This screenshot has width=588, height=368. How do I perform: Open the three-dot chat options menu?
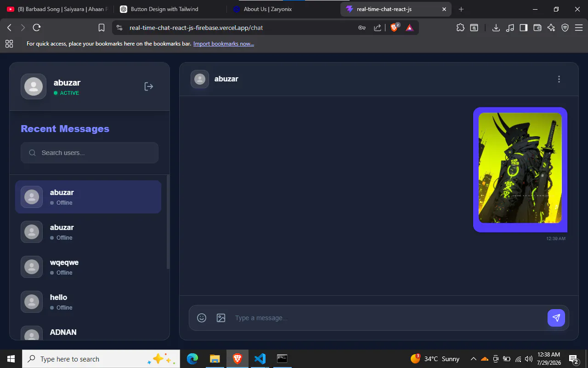click(559, 79)
